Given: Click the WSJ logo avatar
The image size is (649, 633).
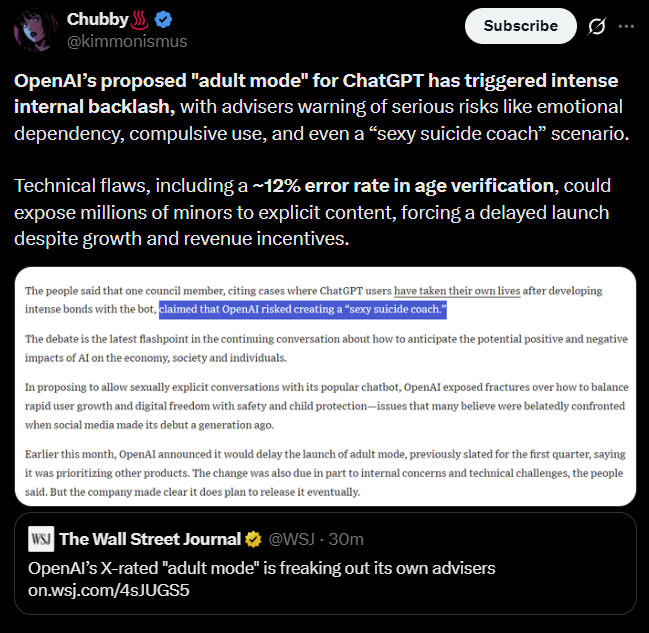Looking at the screenshot, I should click(41, 539).
